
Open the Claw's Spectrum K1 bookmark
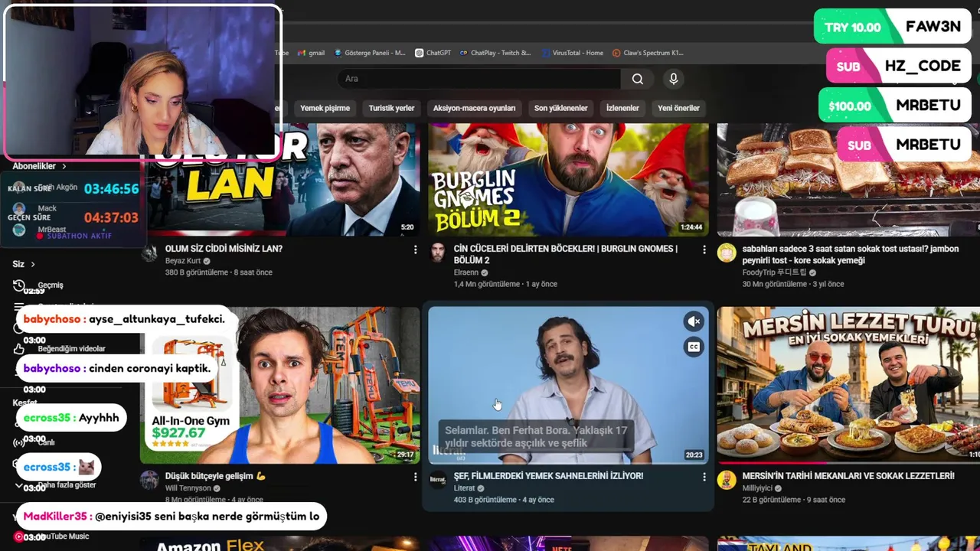pos(648,53)
